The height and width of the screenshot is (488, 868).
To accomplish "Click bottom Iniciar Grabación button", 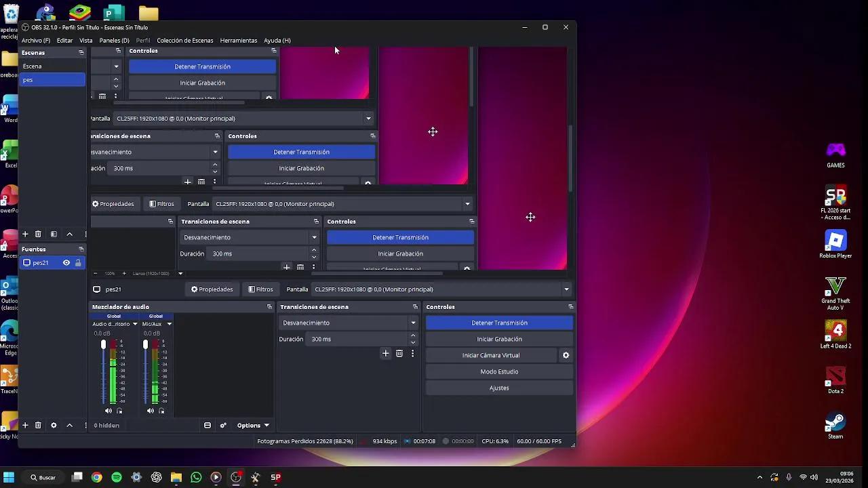I will click(x=499, y=339).
